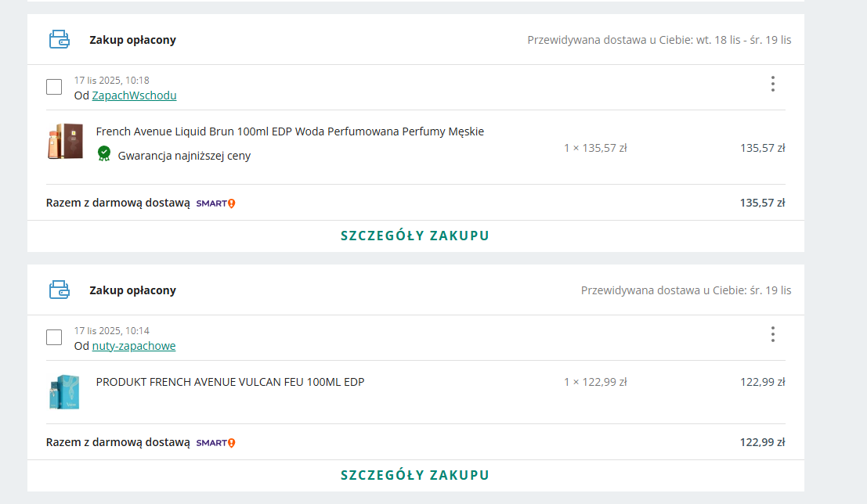Viewport: 867px width, 504px height.
Task: Open PRODUKT FRENCH AVENUE VULCAN FEU title
Action: (x=230, y=382)
